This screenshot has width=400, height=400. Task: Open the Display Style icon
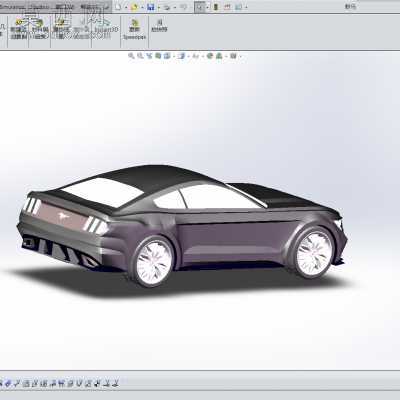point(181,56)
